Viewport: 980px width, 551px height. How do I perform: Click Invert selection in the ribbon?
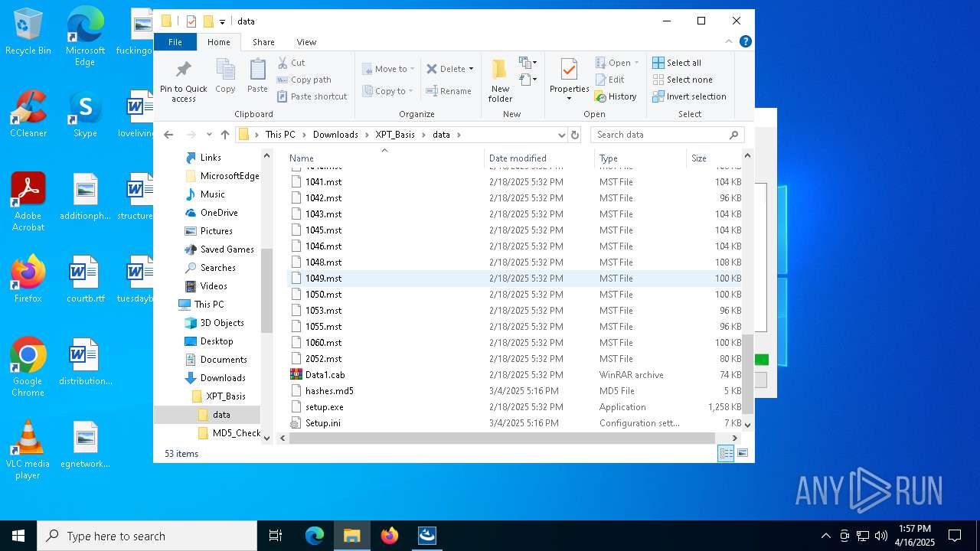coord(689,96)
